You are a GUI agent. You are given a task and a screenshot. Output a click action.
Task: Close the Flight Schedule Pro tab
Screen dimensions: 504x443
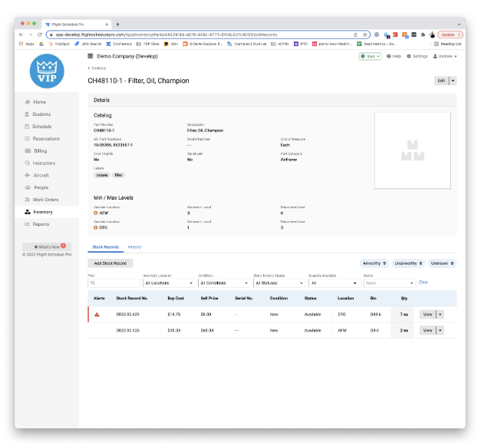pyautogui.click(x=107, y=24)
